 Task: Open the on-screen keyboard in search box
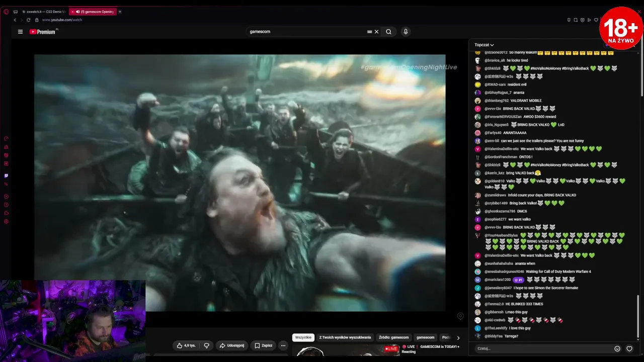tap(369, 32)
